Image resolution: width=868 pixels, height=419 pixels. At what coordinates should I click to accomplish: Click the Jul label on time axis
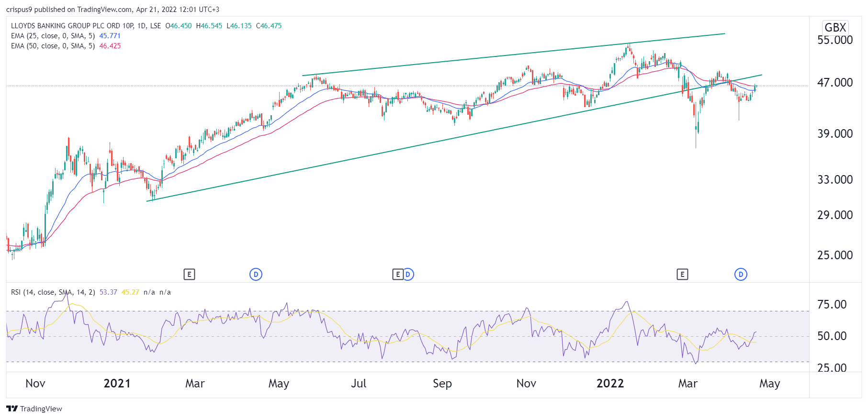coord(359,384)
